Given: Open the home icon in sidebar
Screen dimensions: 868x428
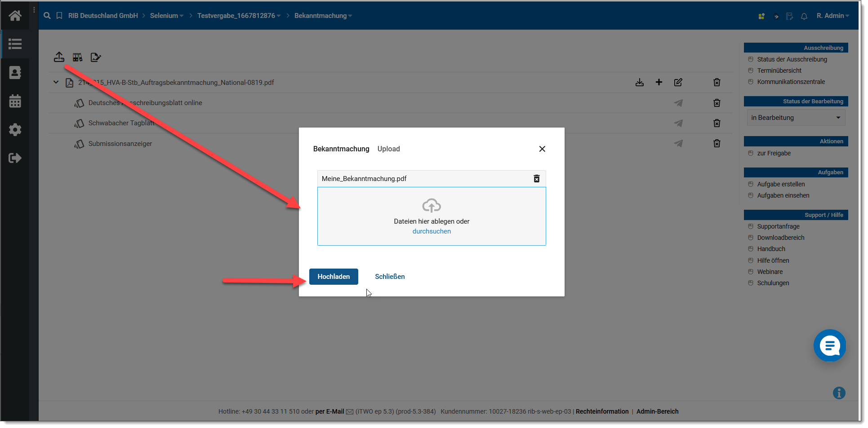Looking at the screenshot, I should pos(15,16).
